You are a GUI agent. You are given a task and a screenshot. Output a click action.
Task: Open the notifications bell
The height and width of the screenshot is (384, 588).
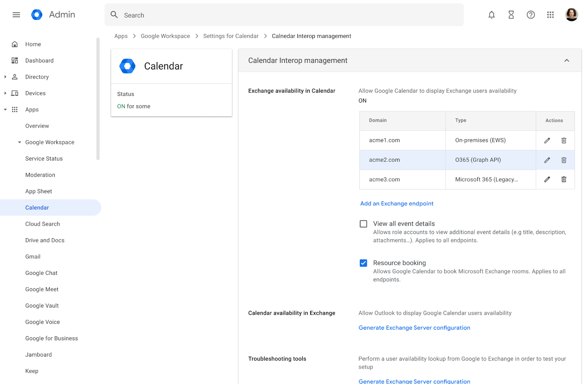tap(491, 15)
